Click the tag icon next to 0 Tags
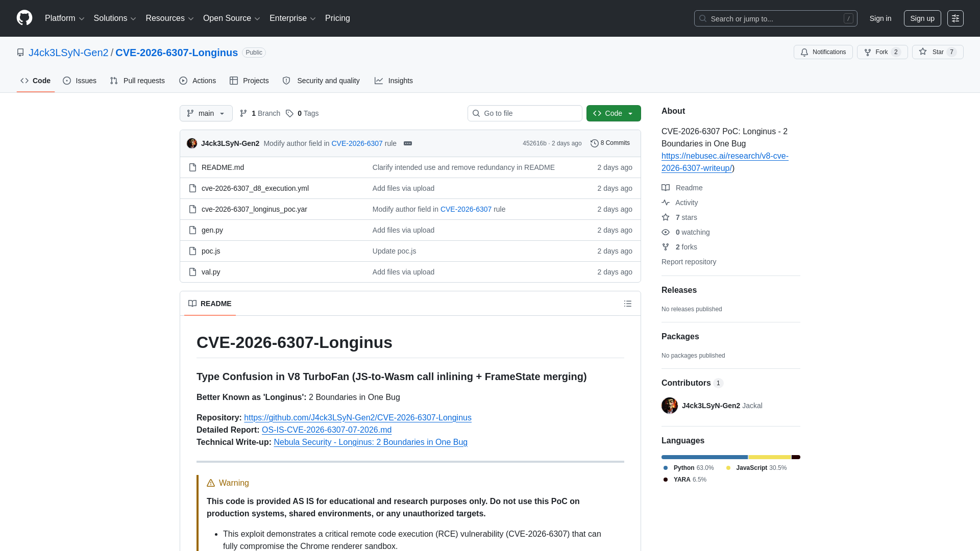Screen dimensions: 980x551 289,113
